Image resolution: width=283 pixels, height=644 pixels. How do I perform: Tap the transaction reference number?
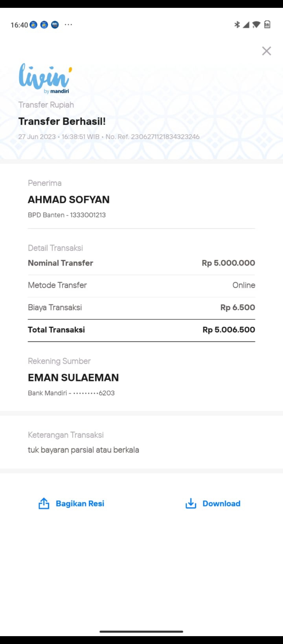[x=165, y=137]
